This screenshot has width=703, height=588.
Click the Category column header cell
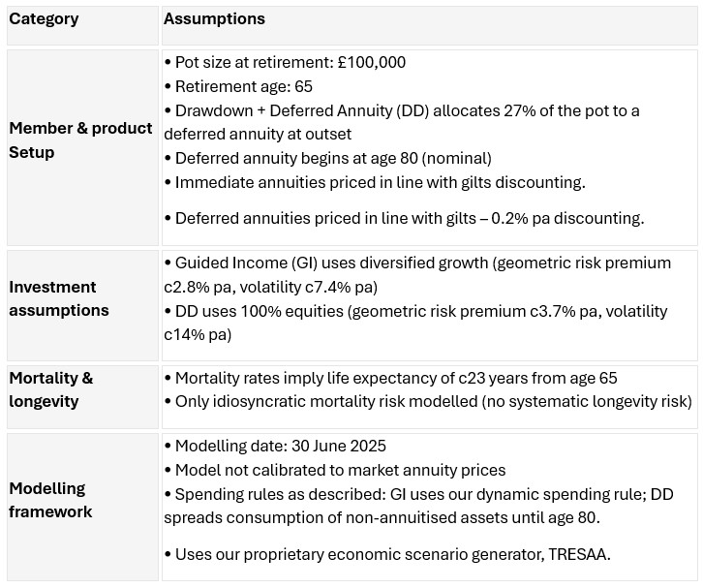(x=45, y=19)
